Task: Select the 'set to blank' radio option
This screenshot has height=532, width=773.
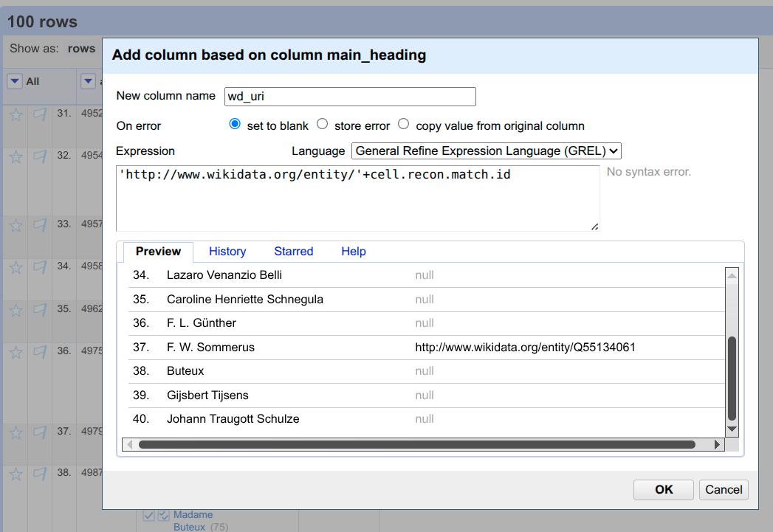Action: (x=235, y=124)
